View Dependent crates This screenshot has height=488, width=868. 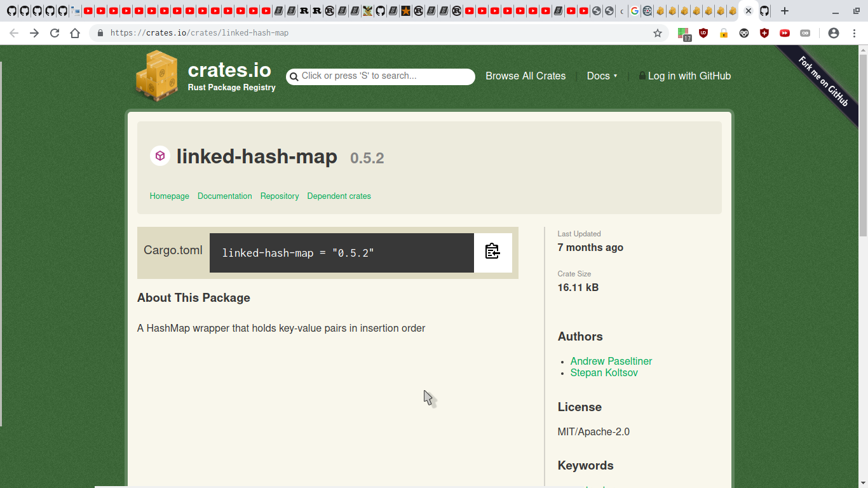point(339,196)
